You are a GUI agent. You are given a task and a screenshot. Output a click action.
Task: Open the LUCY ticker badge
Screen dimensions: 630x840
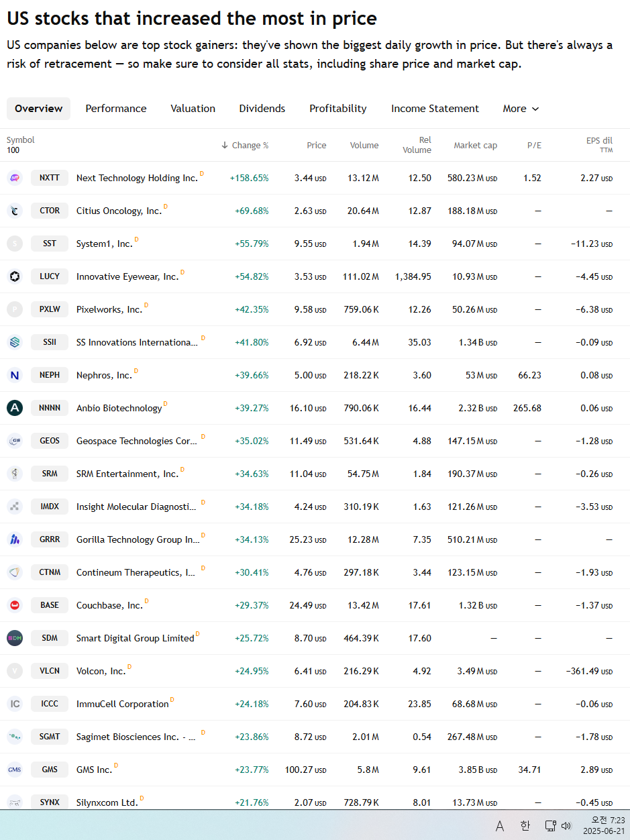[50, 276]
